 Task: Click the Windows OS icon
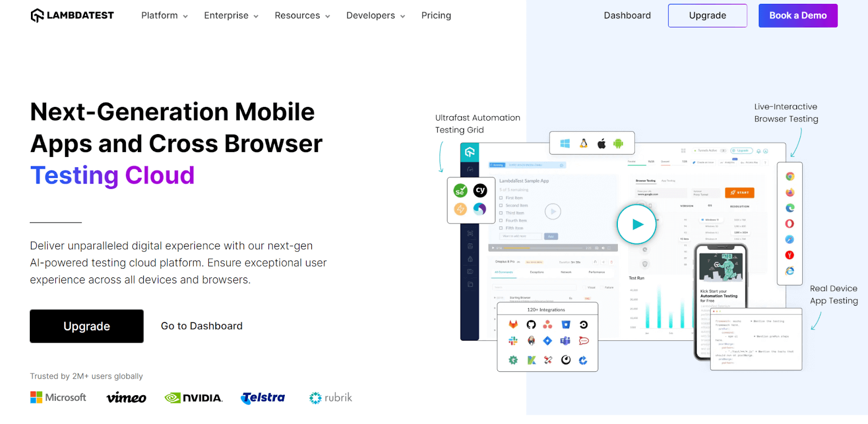tap(565, 143)
